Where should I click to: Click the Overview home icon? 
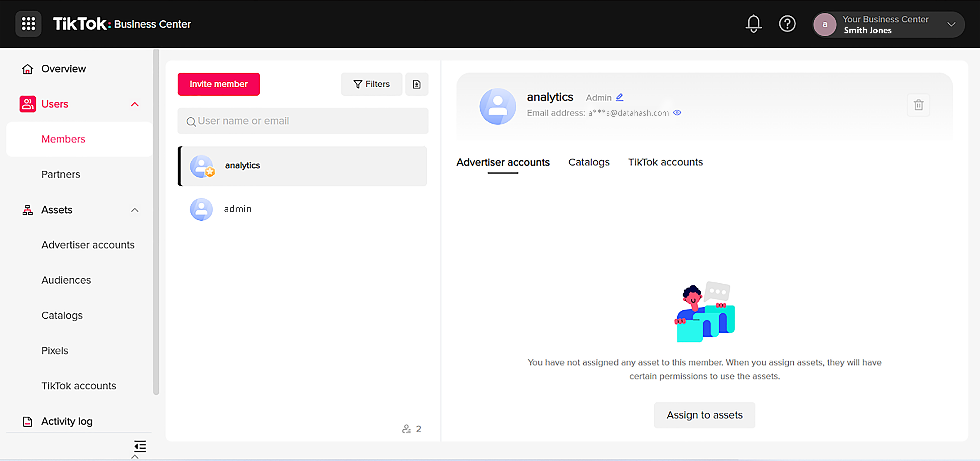click(27, 69)
